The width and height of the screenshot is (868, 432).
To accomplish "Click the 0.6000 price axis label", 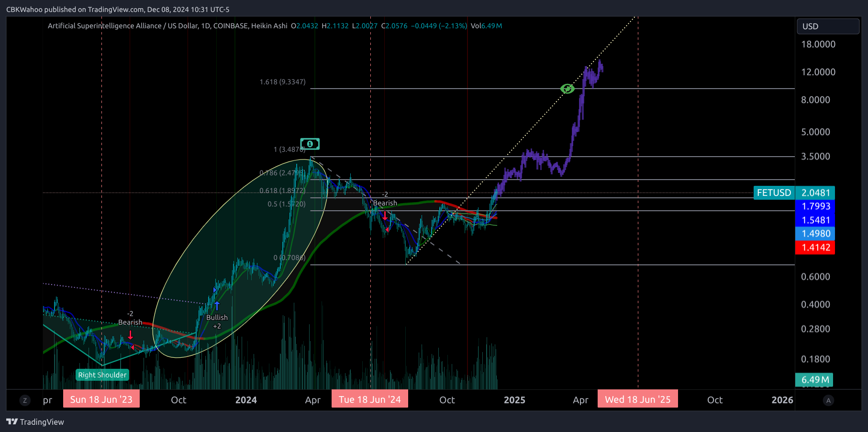I will (816, 276).
